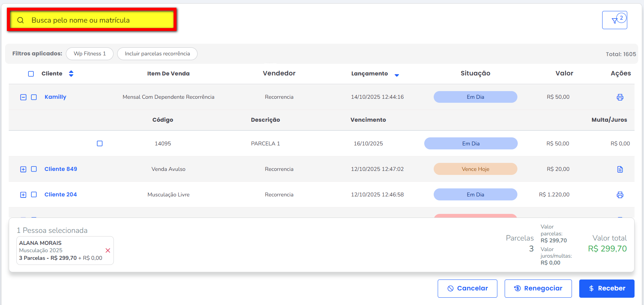The width and height of the screenshot is (644, 305).
Task: Sort by the Cliente column arrows
Action: [71, 74]
